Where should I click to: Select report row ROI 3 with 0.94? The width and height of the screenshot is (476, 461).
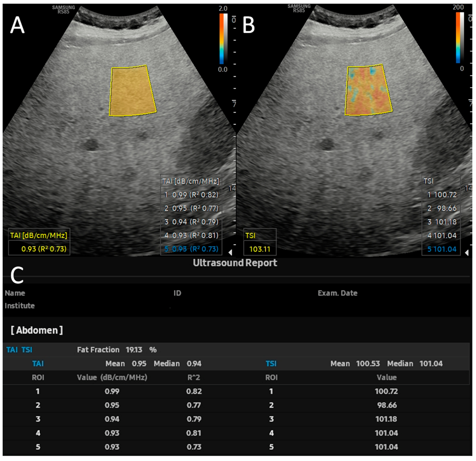click(x=112, y=419)
